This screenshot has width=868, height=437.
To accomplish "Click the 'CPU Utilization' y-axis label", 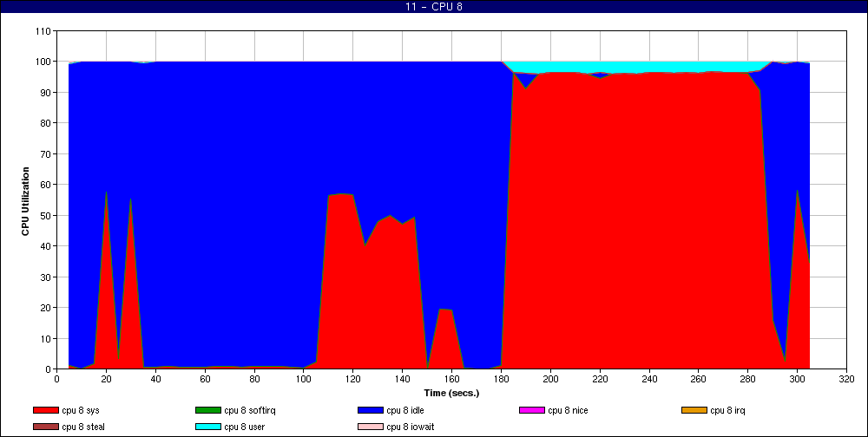I will (x=25, y=201).
